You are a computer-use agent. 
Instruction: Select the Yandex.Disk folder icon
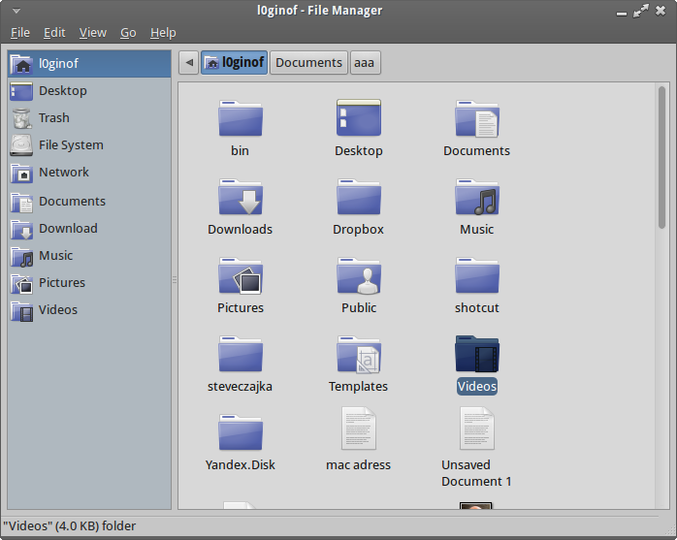[x=240, y=433]
